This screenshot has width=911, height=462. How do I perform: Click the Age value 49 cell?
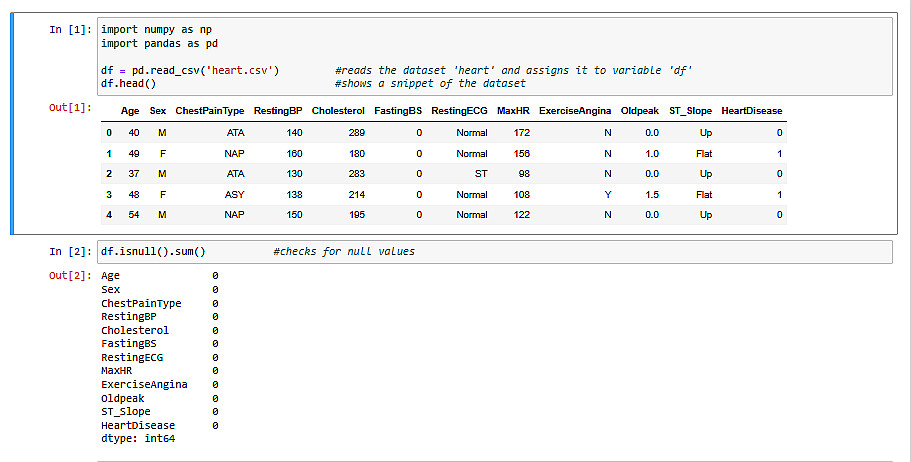tap(134, 154)
